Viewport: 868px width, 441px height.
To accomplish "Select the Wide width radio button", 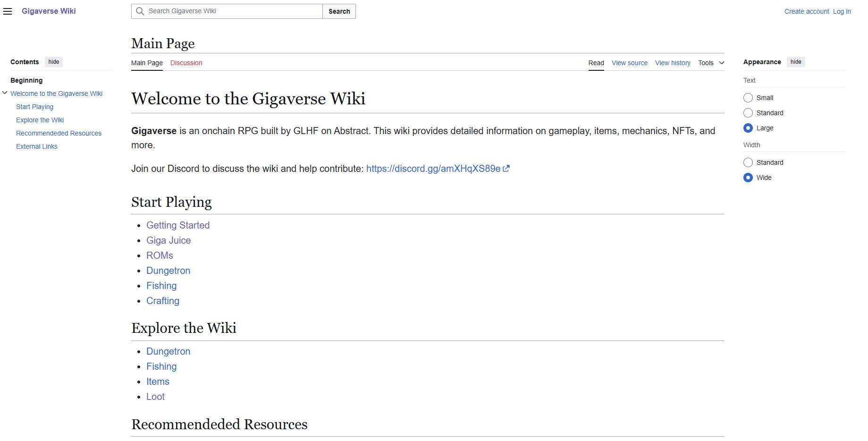I will point(748,178).
